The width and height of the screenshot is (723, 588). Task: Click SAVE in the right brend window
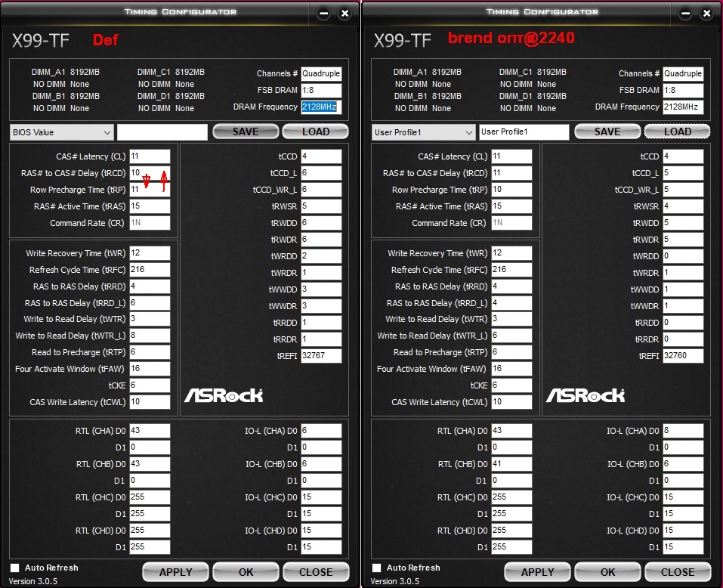pos(607,132)
